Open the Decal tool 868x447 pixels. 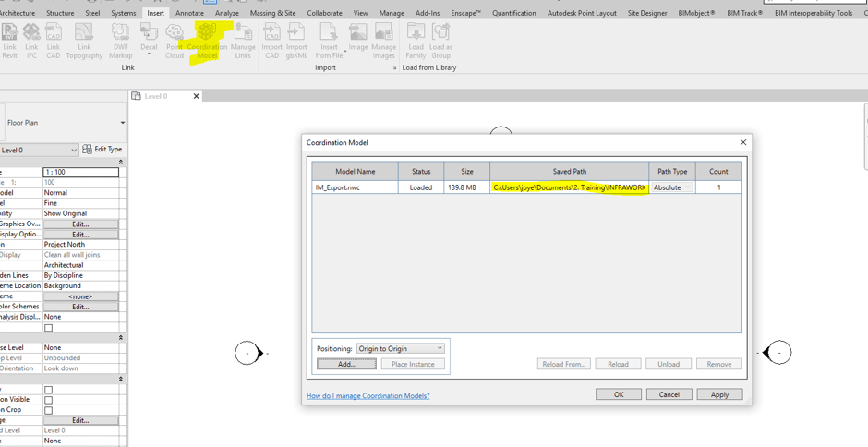coord(149,37)
